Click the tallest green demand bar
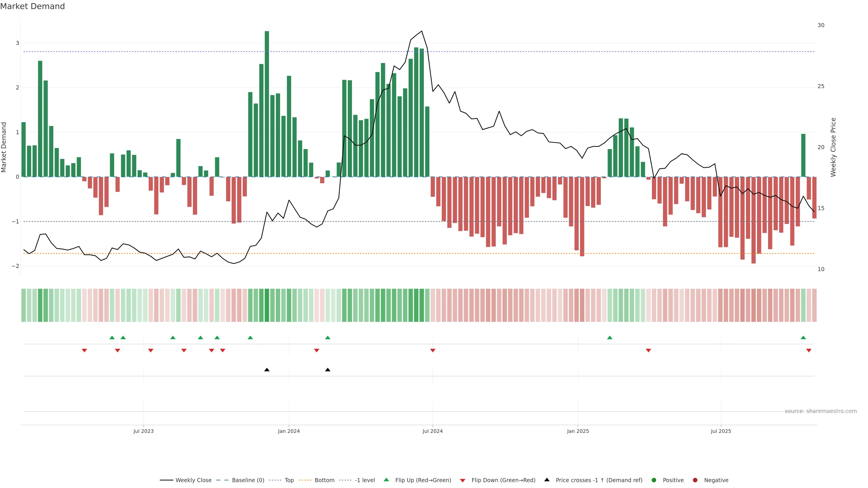868x488 pixels. point(267,101)
